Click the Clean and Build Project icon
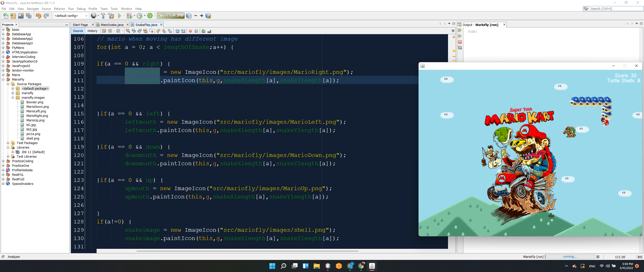Image resolution: width=644 pixels, height=272 pixels. [x=111, y=16]
